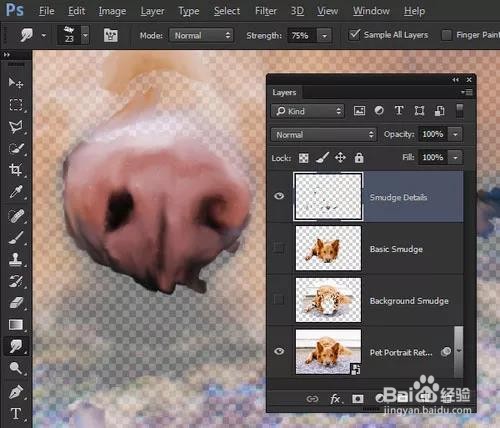Filter layers by smart object icon
The height and width of the screenshot is (428, 500).
(x=439, y=111)
